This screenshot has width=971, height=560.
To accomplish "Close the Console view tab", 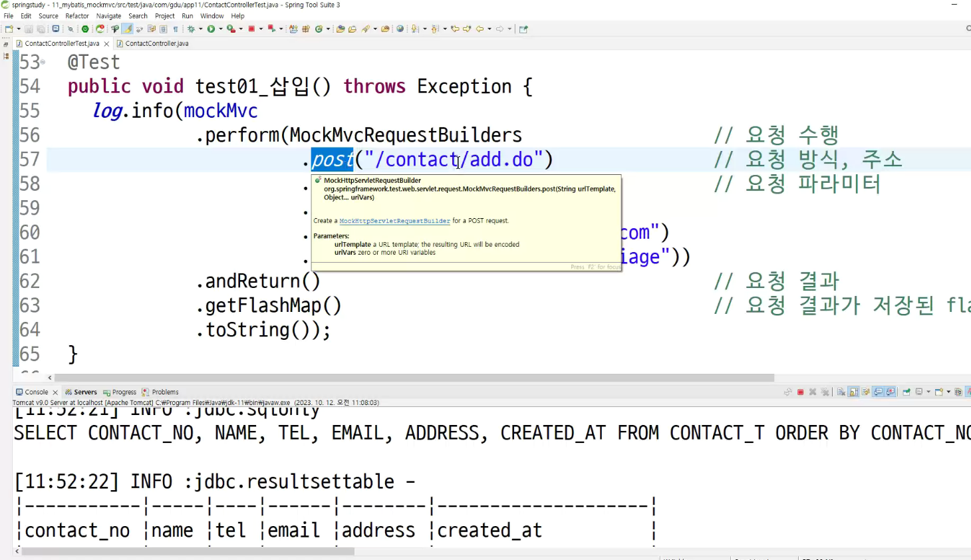I will coord(55,392).
